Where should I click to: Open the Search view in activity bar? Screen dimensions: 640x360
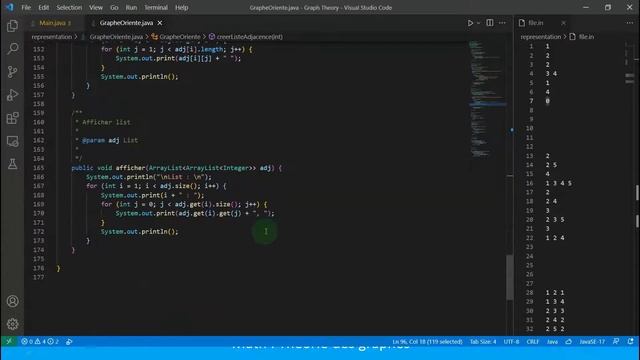pos(12,49)
